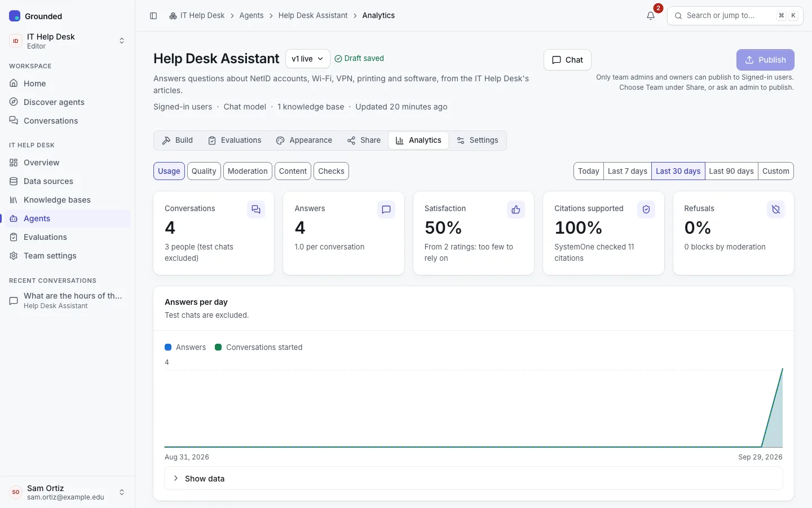Click the Search or jump to field
This screenshot has height=508, width=812.
point(735,16)
